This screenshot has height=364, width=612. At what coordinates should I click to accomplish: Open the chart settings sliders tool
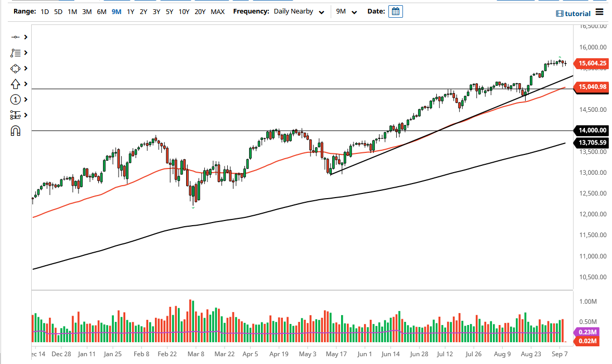pyautogui.click(x=16, y=115)
